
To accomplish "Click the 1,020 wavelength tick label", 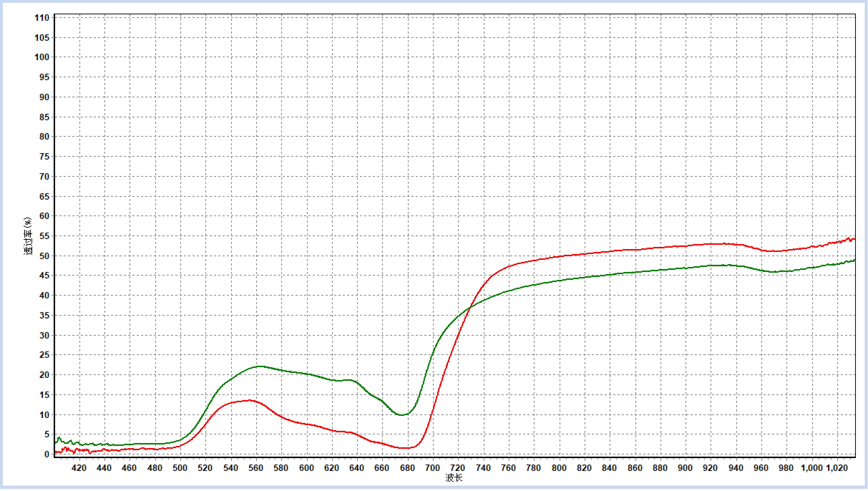I will coord(837,468).
